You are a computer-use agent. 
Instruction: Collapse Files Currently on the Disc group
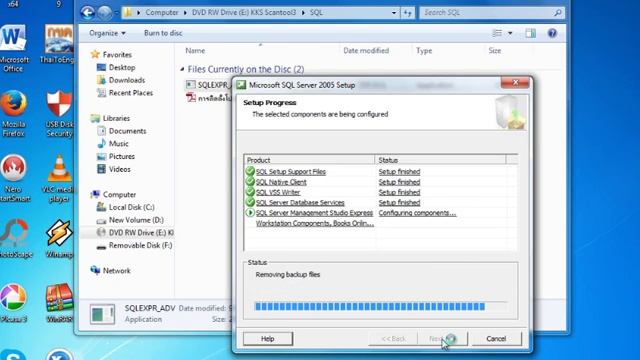182,69
